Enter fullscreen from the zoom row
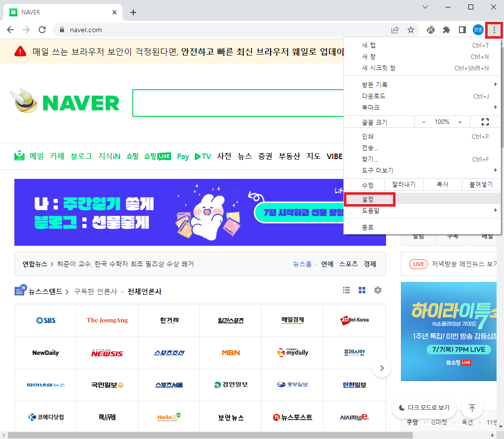The height and width of the screenshot is (439, 504). tap(485, 122)
